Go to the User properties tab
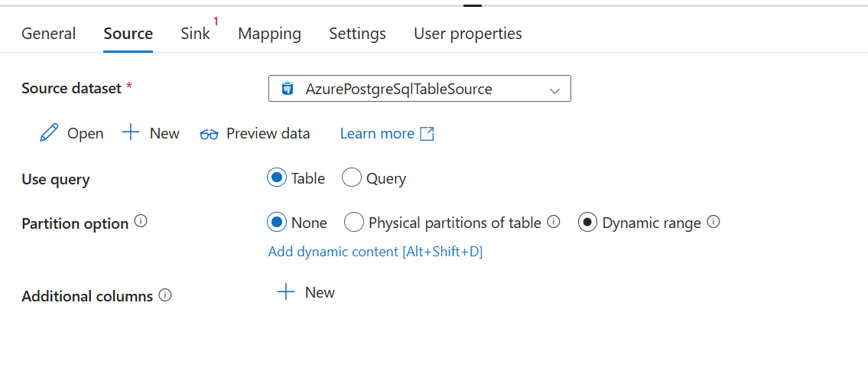This screenshot has height=368, width=868. pos(467,34)
